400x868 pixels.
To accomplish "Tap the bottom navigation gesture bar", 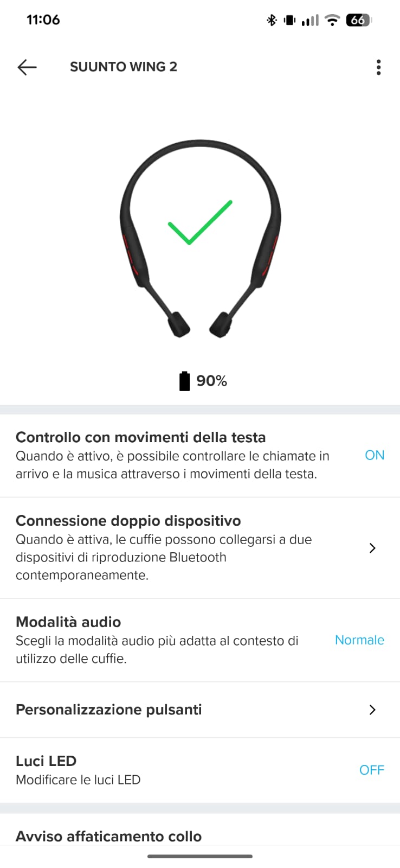I will (x=200, y=857).
